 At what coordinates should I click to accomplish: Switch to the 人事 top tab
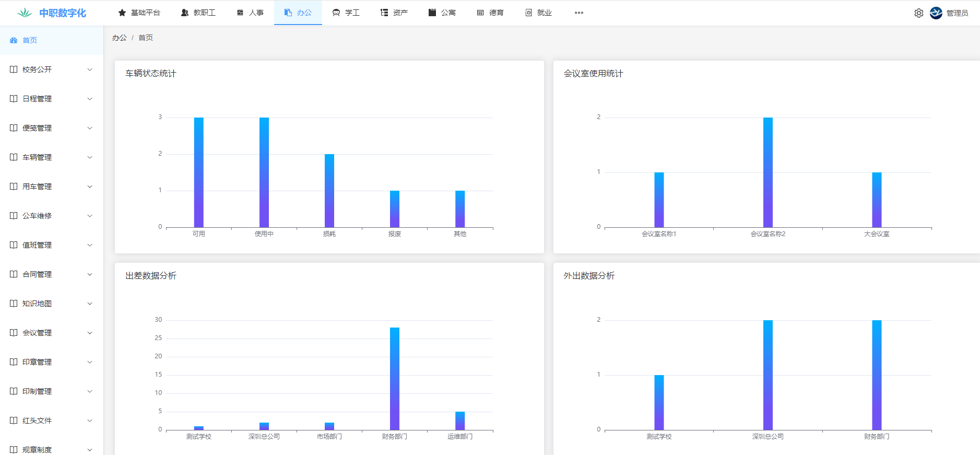coord(250,13)
